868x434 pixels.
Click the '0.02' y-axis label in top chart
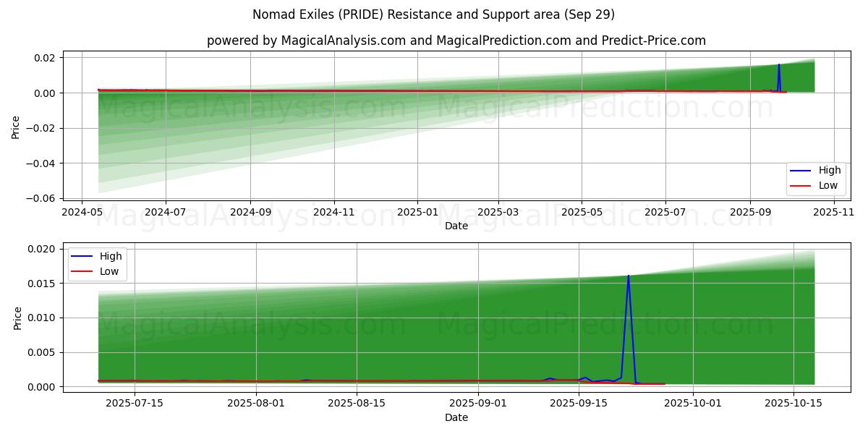click(46, 57)
